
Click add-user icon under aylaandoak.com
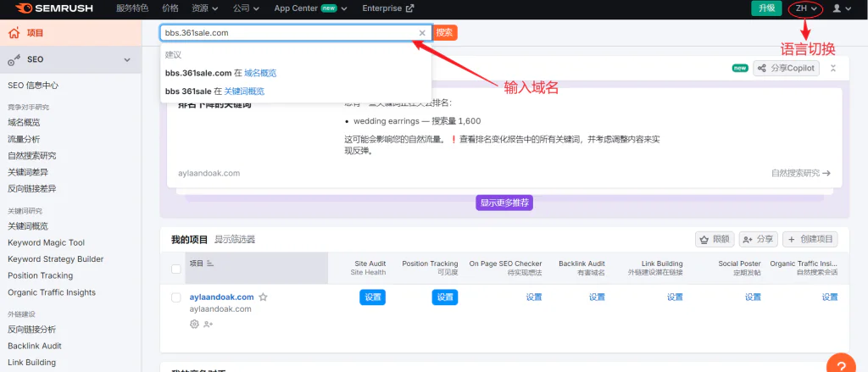(x=209, y=324)
